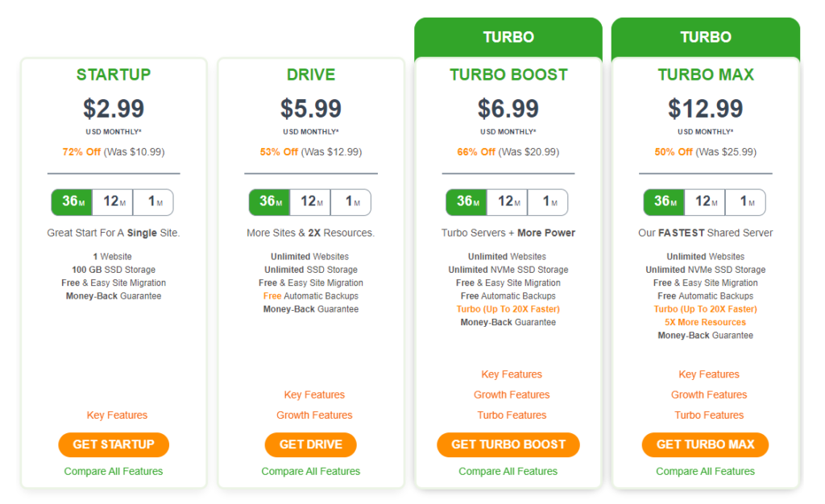Expand Growth Features under Turbo Max
Viewport: 825px width, 504px height.
709,395
